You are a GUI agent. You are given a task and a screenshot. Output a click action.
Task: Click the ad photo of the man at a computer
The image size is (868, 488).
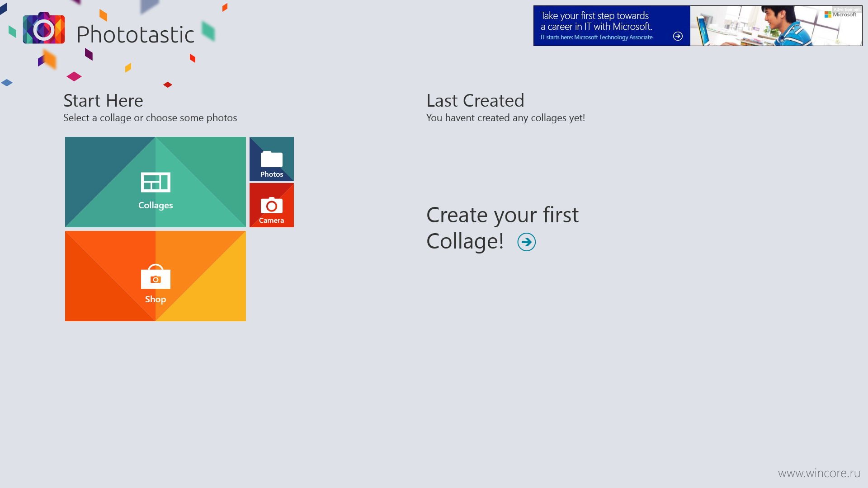[776, 26]
